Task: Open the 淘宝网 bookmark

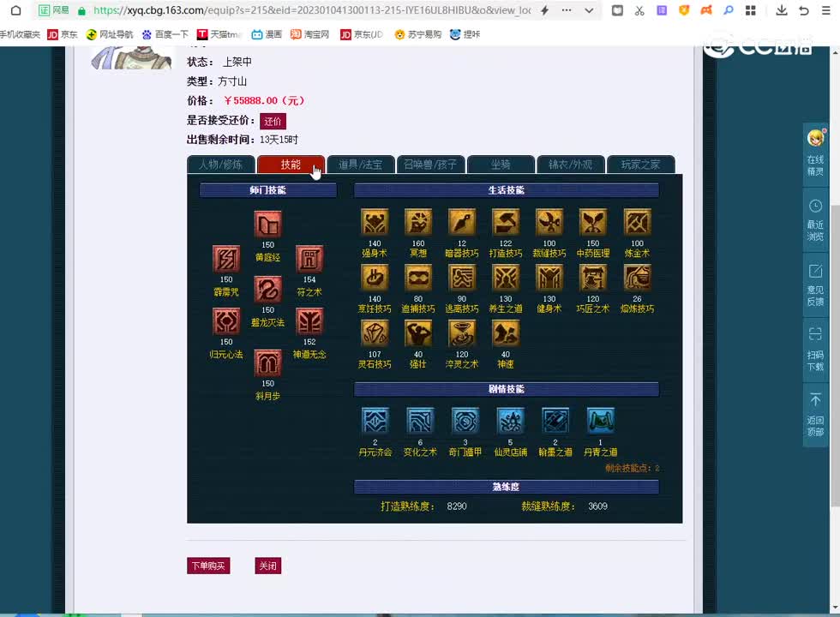Action: click(x=309, y=34)
